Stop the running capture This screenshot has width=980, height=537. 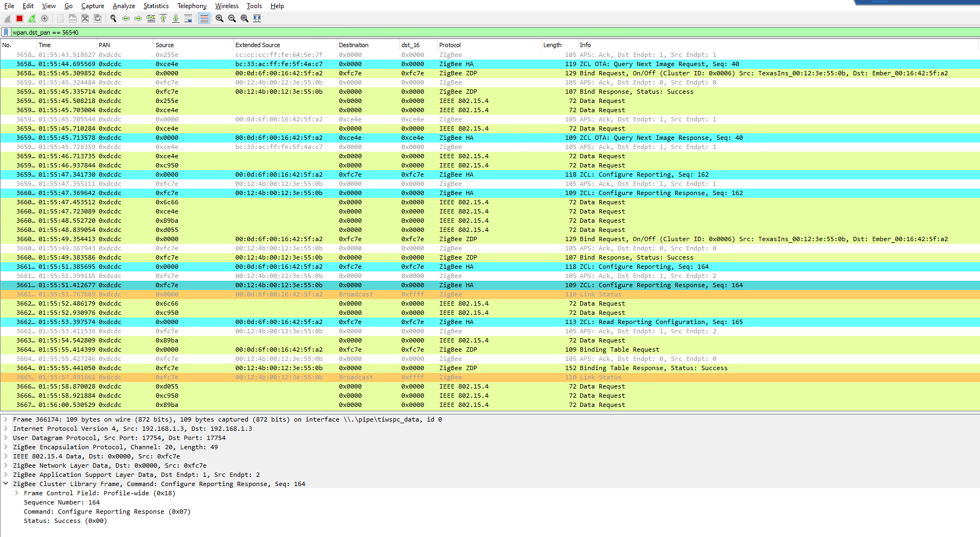(19, 18)
